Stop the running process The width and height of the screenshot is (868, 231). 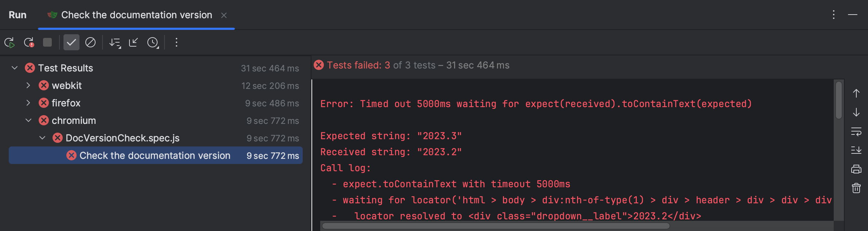[47, 43]
